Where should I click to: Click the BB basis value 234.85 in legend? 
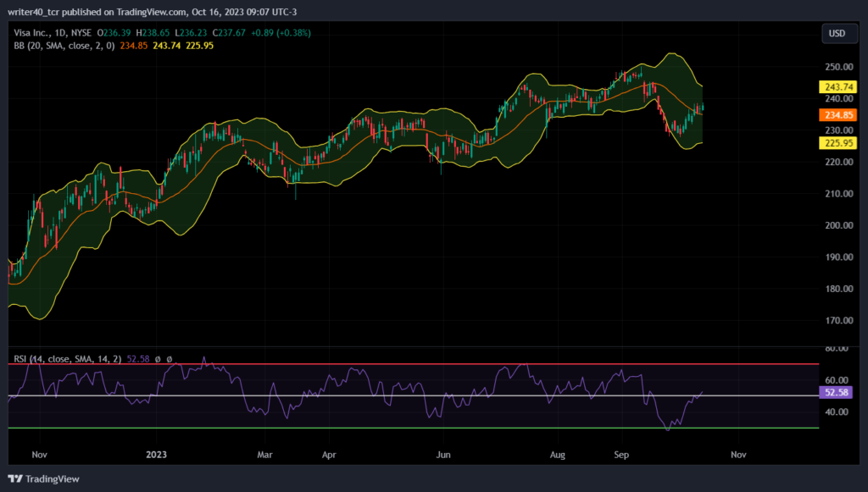(x=134, y=46)
